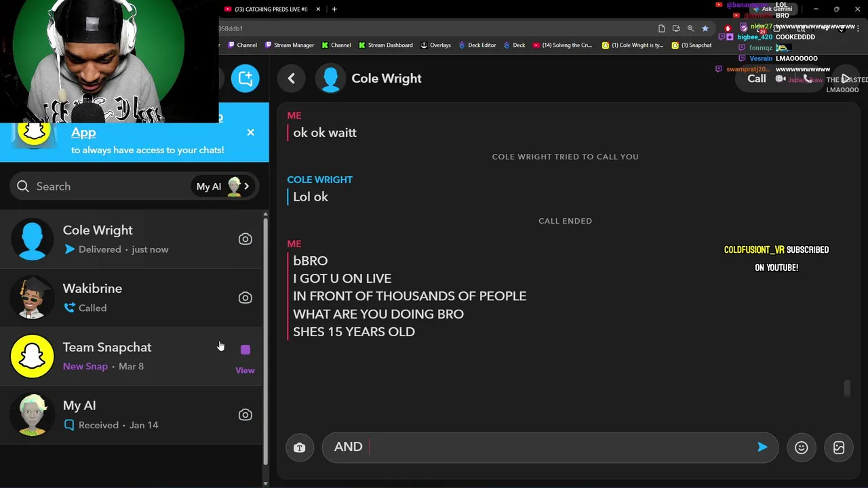
Task: Click the camera icon in message bar
Action: [300, 447]
